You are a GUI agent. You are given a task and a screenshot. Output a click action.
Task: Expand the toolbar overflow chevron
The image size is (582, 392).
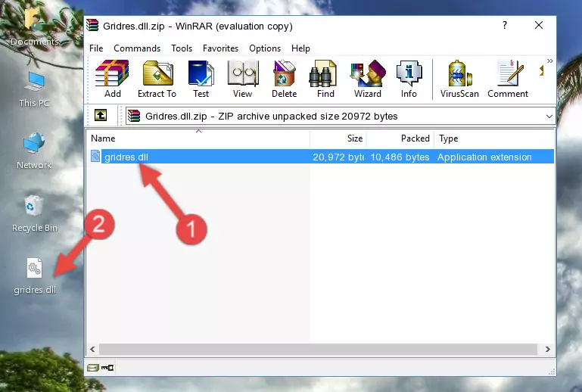(549, 61)
